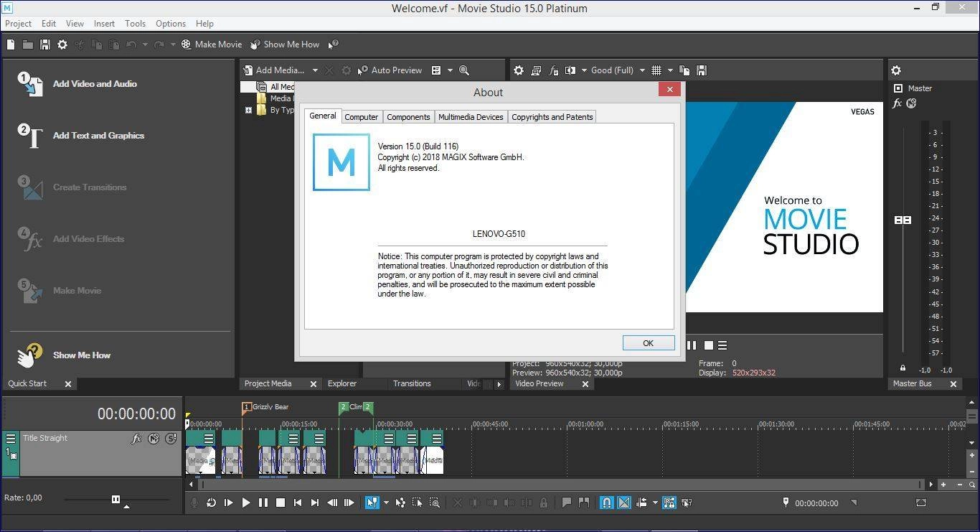
Task: Show more panel tabs with the right arrow
Action: coord(499,384)
